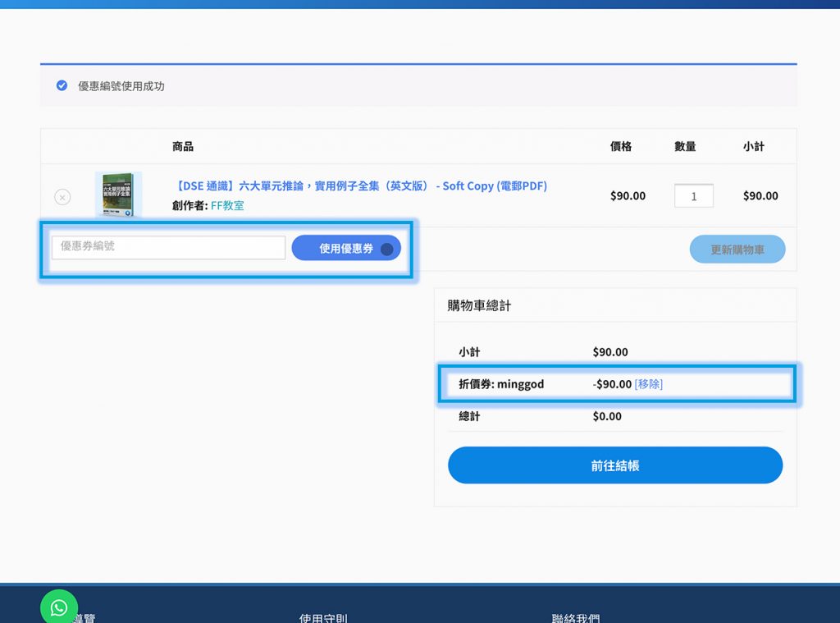Click the 總計 $0.00 total amount
The width and height of the screenshot is (840, 623).
tap(607, 416)
